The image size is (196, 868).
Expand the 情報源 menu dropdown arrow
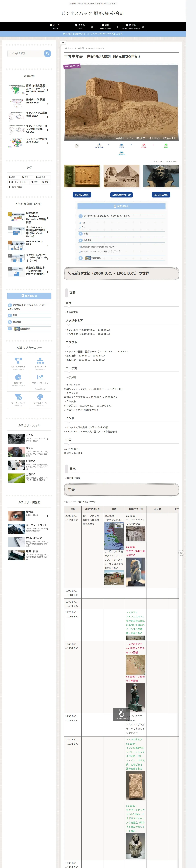pyautogui.click(x=143, y=27)
